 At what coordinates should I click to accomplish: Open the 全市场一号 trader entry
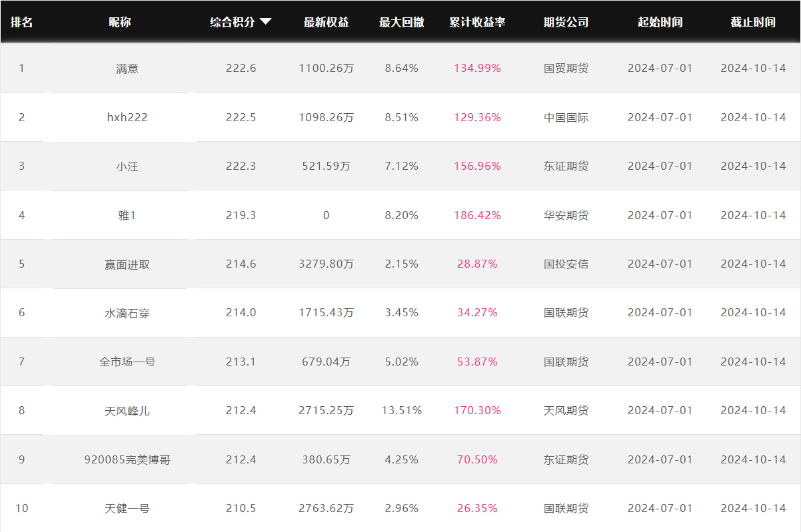coord(127,362)
